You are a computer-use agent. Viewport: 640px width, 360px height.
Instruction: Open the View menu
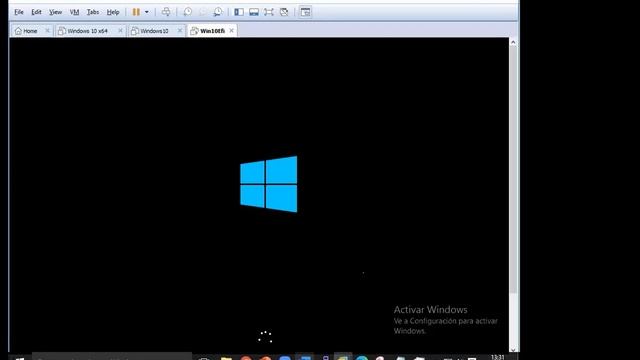pos(56,12)
